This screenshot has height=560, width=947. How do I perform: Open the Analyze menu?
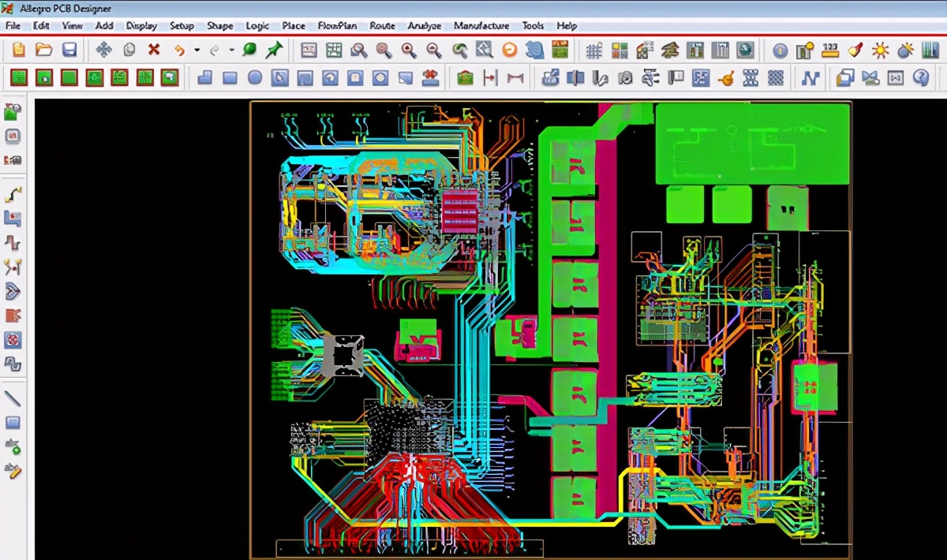click(425, 26)
